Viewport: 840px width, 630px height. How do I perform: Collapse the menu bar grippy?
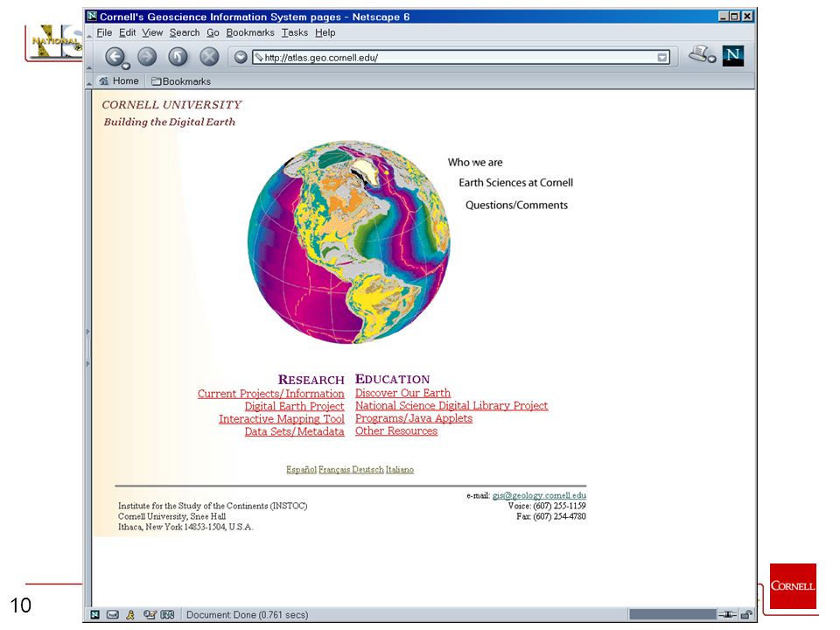(89, 34)
